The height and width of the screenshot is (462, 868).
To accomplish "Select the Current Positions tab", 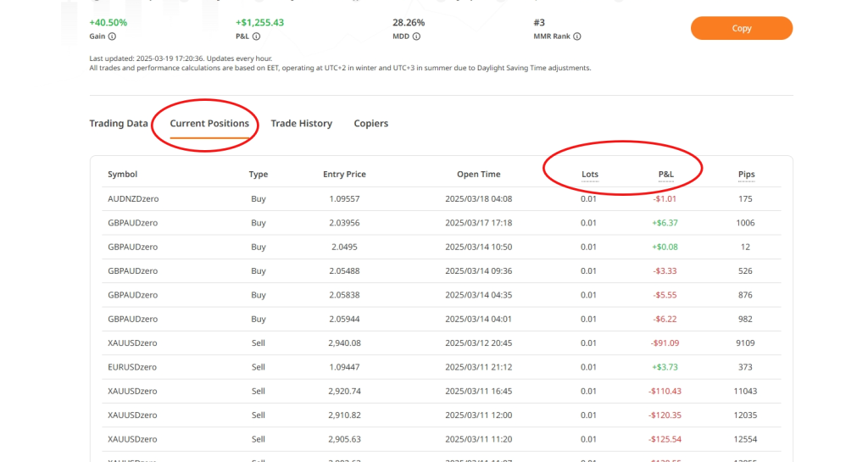I will pyautogui.click(x=209, y=124).
